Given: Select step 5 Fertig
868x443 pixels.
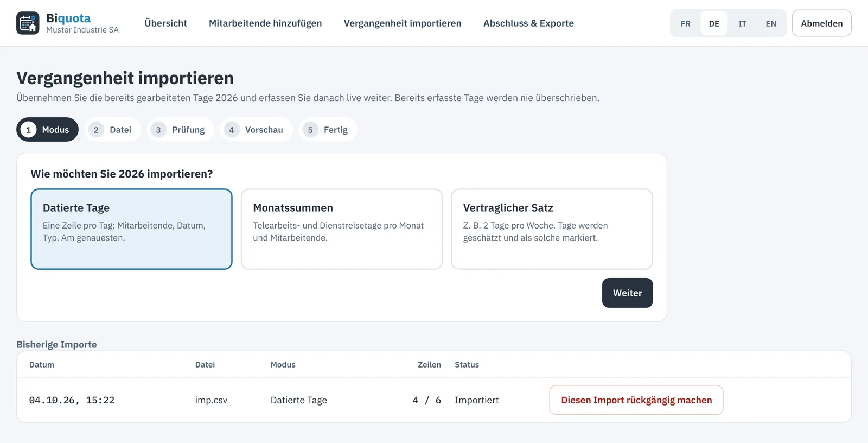Looking at the screenshot, I should [328, 130].
